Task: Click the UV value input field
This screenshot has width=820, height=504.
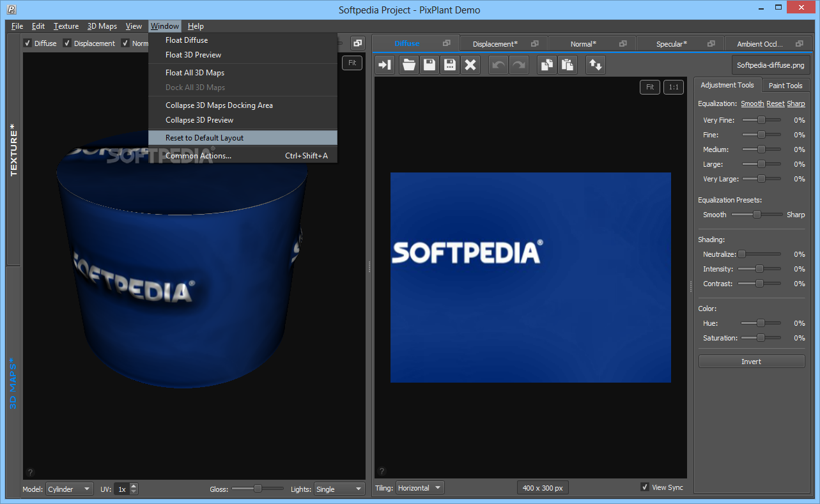Action: click(121, 489)
